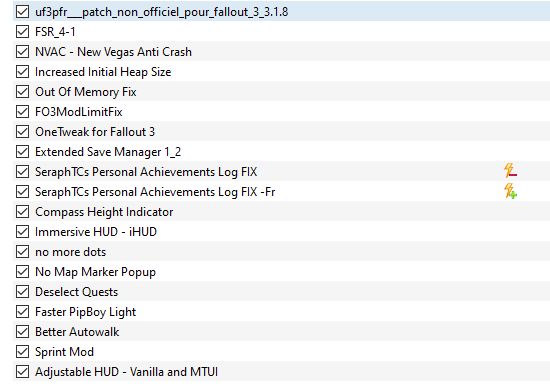Toggle the FO3ModLimitFix checkbox
The width and height of the screenshot is (550, 386).
22,111
